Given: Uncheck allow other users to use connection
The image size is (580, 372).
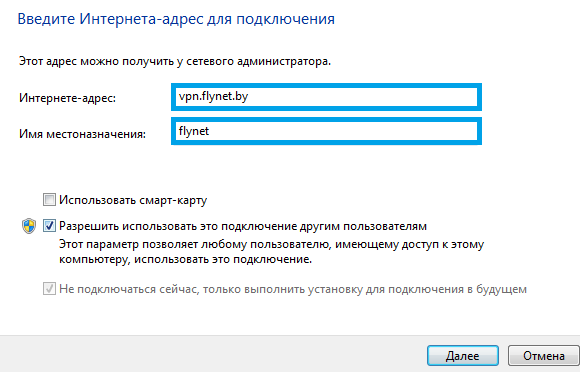Looking at the screenshot, I should click(49, 226).
